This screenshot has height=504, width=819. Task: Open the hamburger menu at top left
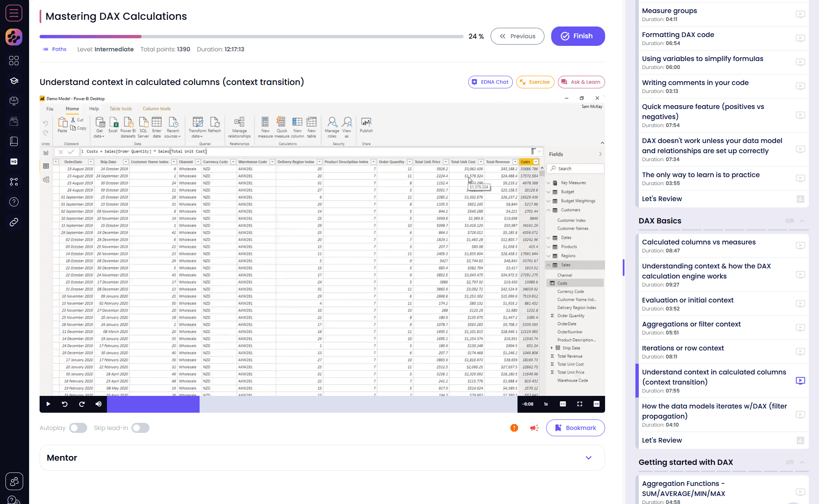point(14,13)
